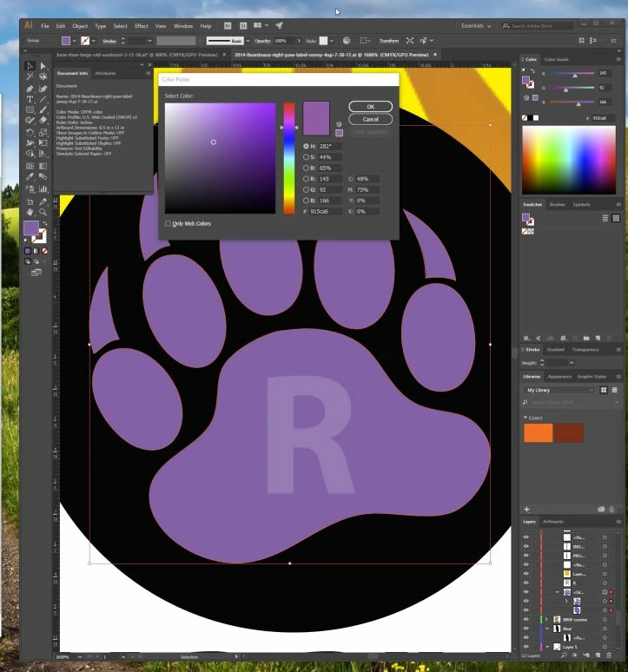
Task: Switch to the Gradient panel tab
Action: coord(556,350)
